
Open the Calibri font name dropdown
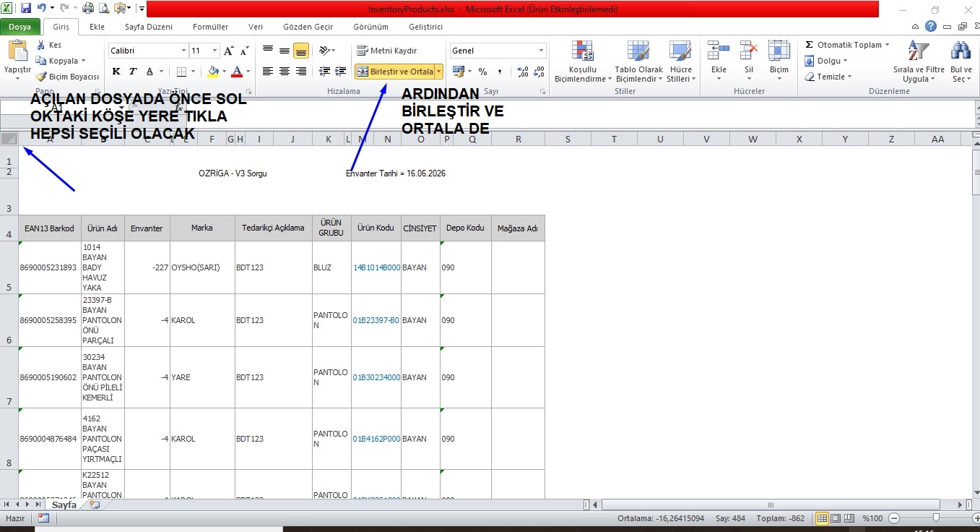pyautogui.click(x=183, y=51)
